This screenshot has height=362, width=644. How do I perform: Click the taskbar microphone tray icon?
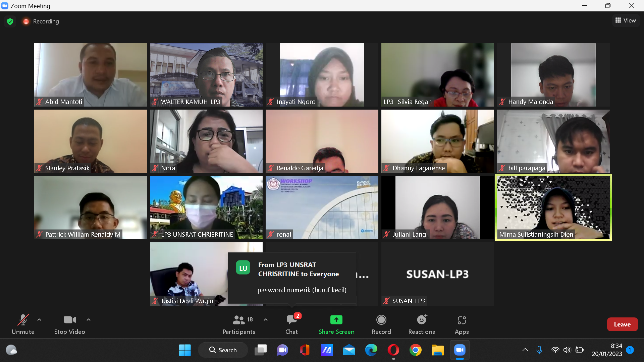(x=539, y=350)
